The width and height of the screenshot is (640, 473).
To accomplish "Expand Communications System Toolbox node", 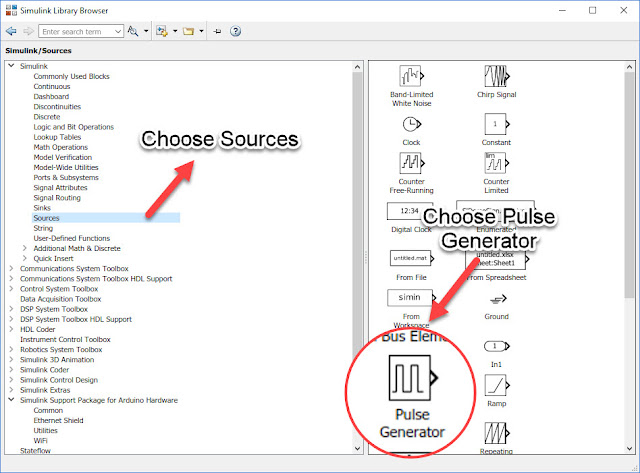I will (11, 269).
